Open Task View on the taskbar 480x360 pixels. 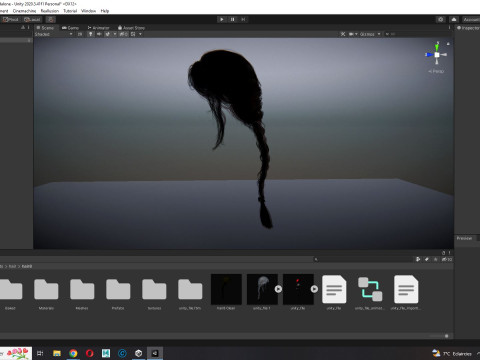click(40, 353)
